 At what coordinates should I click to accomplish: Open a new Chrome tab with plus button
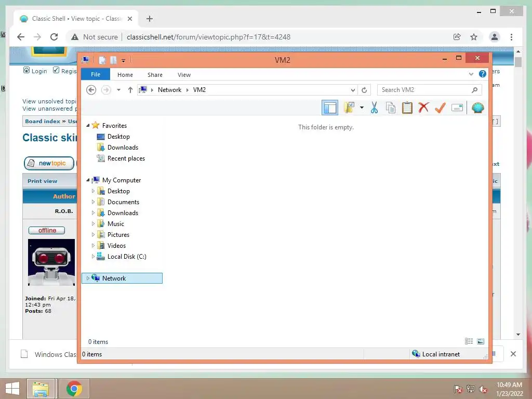(x=149, y=19)
